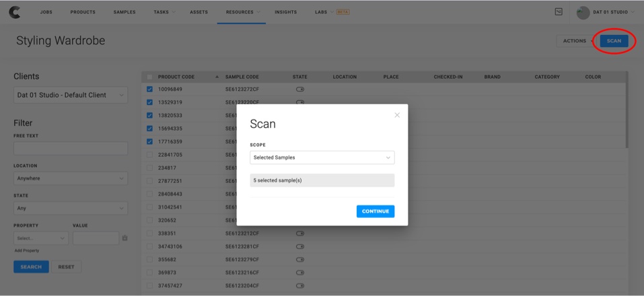The height and width of the screenshot is (296, 644).
Task: Expand the Clients dropdown
Action: pos(71,96)
